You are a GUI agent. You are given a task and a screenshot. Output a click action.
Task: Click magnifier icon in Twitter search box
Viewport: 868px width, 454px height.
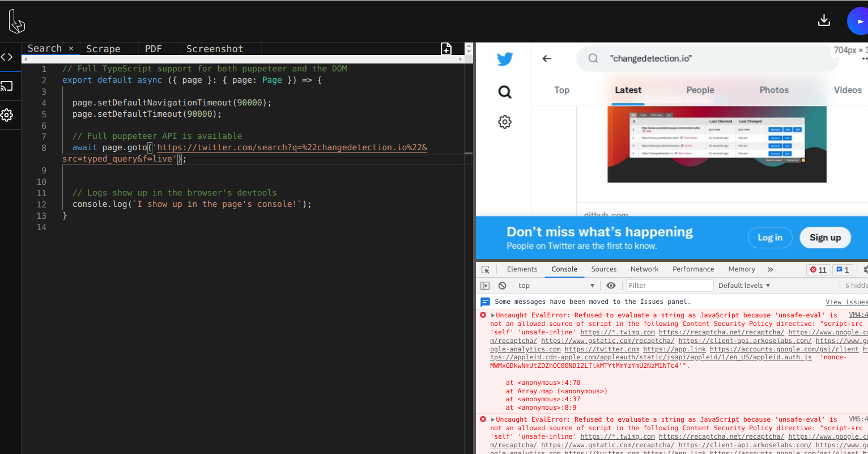click(593, 58)
